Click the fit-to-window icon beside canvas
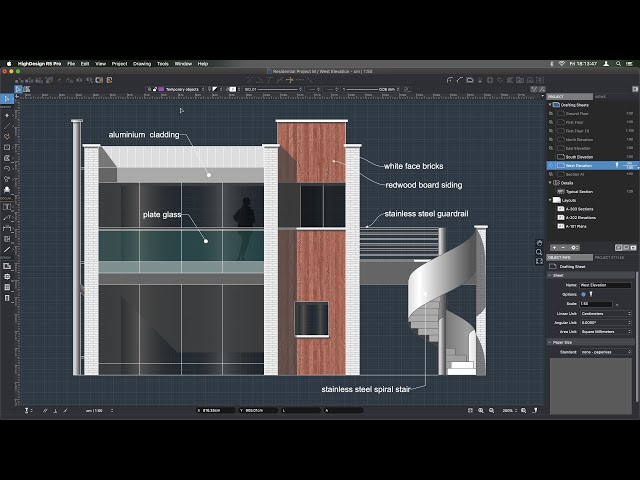Viewport: 640px width, 480px height. pos(539,261)
